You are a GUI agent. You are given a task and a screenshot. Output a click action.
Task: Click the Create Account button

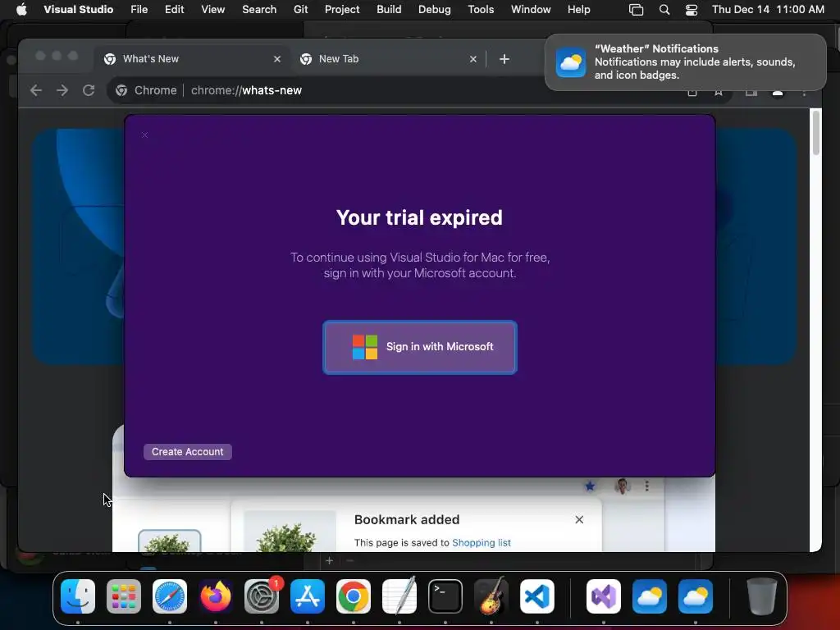point(188,452)
